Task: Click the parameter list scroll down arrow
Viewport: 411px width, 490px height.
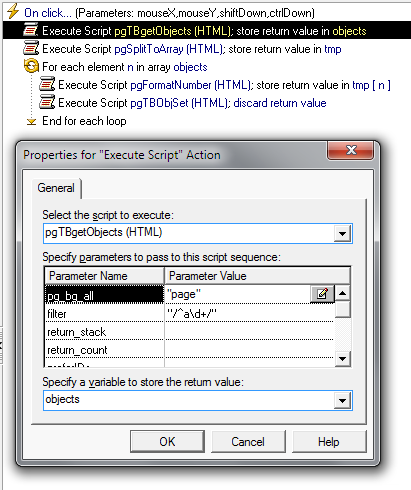Action: (x=342, y=359)
